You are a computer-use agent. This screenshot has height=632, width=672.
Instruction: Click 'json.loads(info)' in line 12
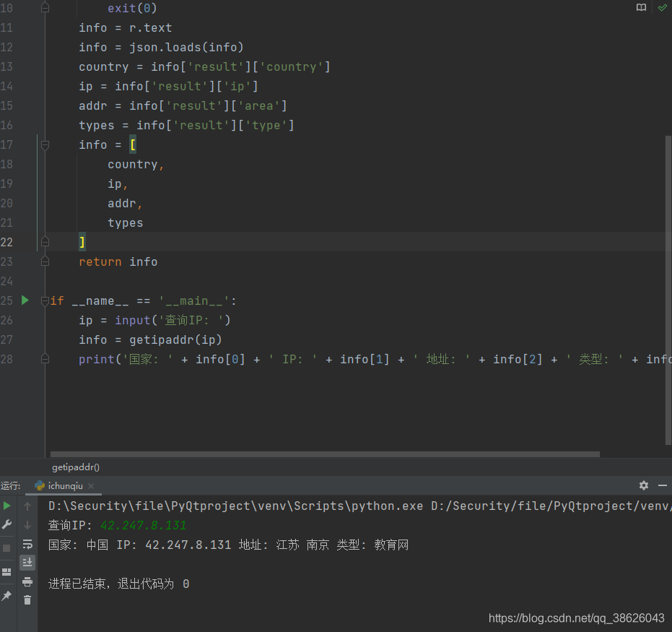coord(186,47)
